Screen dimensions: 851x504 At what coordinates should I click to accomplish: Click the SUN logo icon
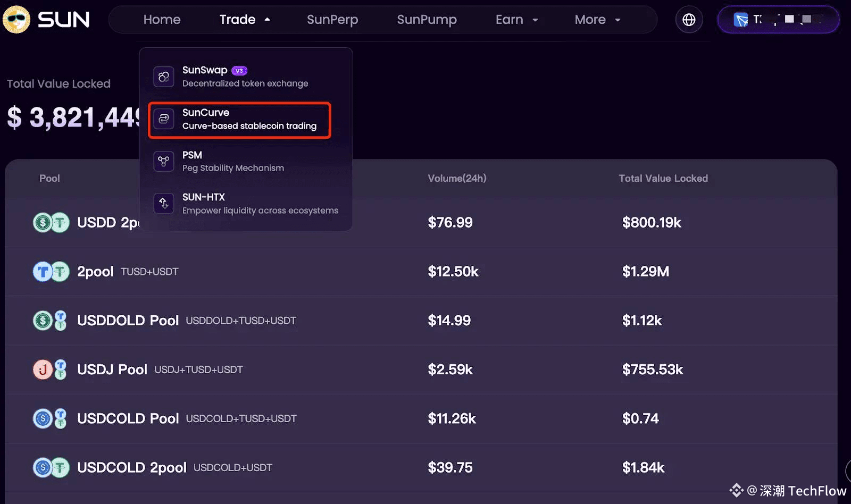click(17, 20)
